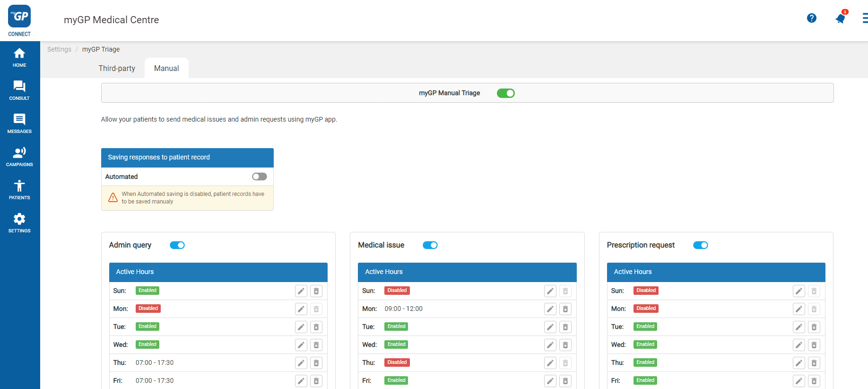Delete Admin query Friday hours

pos(316,381)
